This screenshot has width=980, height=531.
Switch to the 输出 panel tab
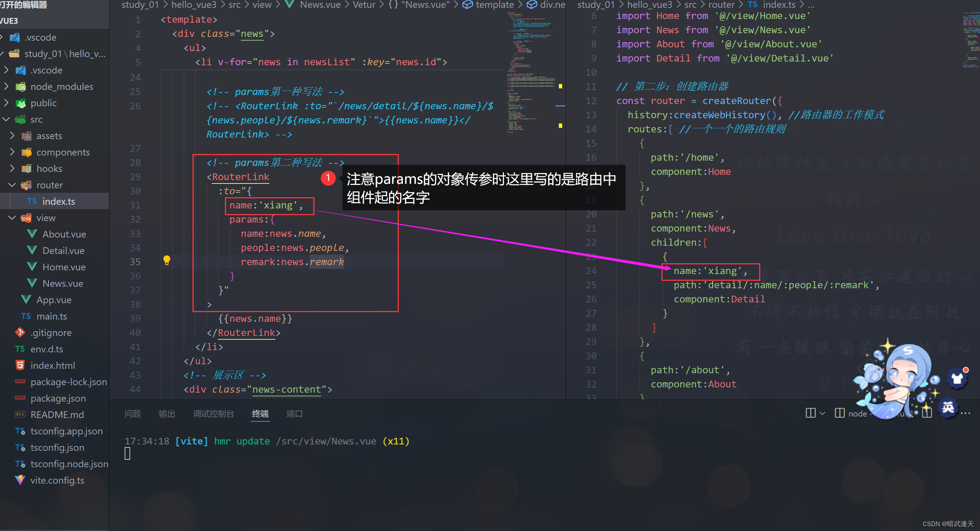[x=167, y=414]
